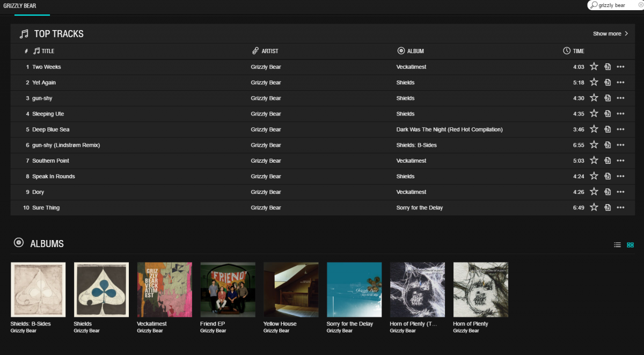644x355 pixels.
Task: Open more options for gun-shy (Lindstrøm Remix)
Action: tap(620, 144)
